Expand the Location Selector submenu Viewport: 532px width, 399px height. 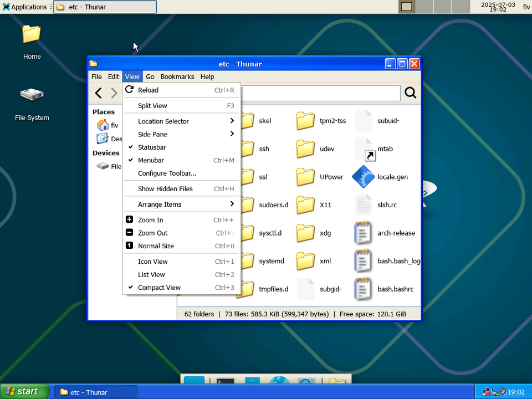[x=163, y=121]
